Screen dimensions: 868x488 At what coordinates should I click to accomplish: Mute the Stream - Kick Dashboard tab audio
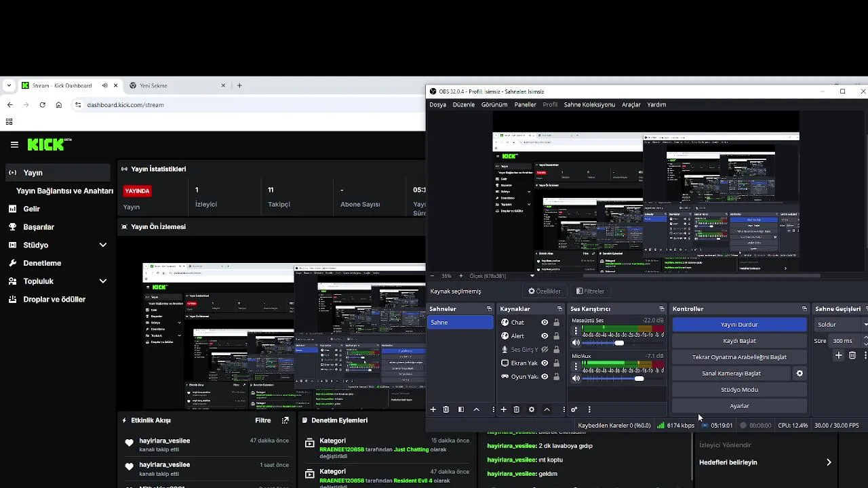pos(105,85)
